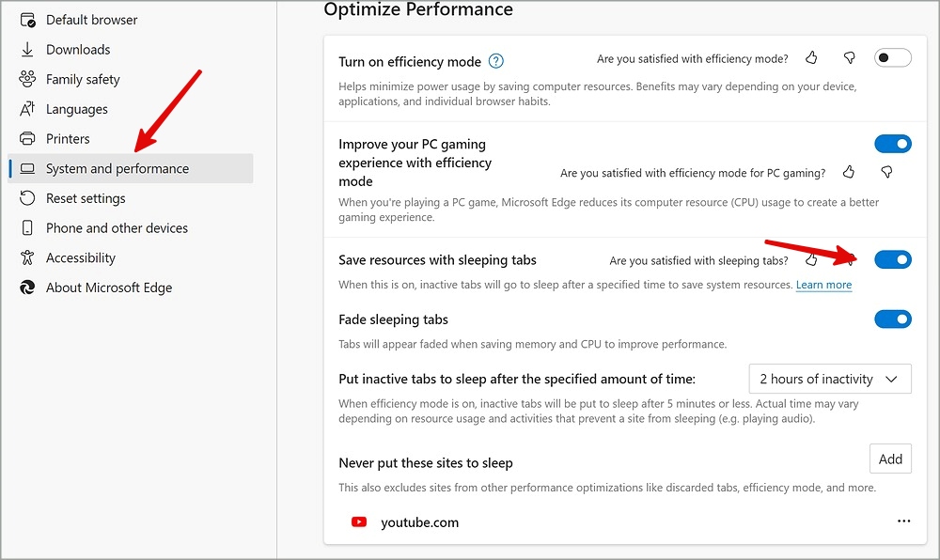Viewport: 940px width, 560px height.
Task: Open the Downloads settings icon
Action: (x=26, y=49)
